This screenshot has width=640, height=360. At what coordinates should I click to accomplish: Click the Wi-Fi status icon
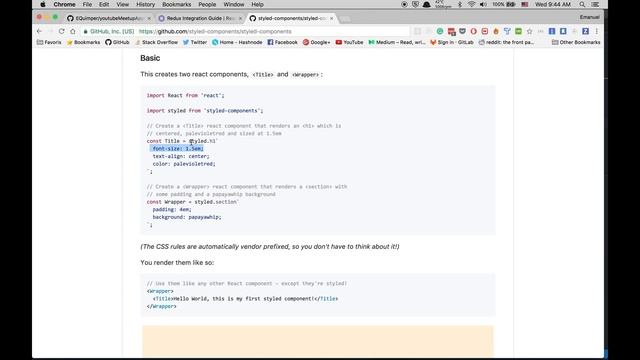click(x=471, y=4)
